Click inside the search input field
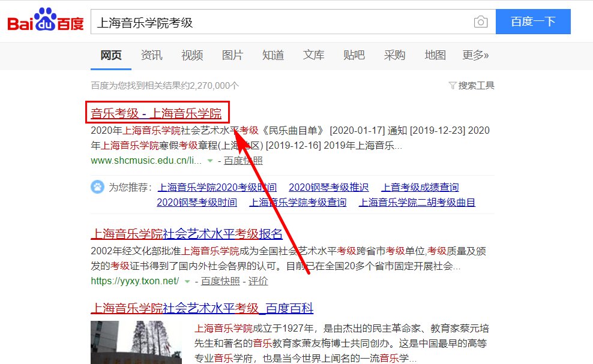 pos(270,21)
